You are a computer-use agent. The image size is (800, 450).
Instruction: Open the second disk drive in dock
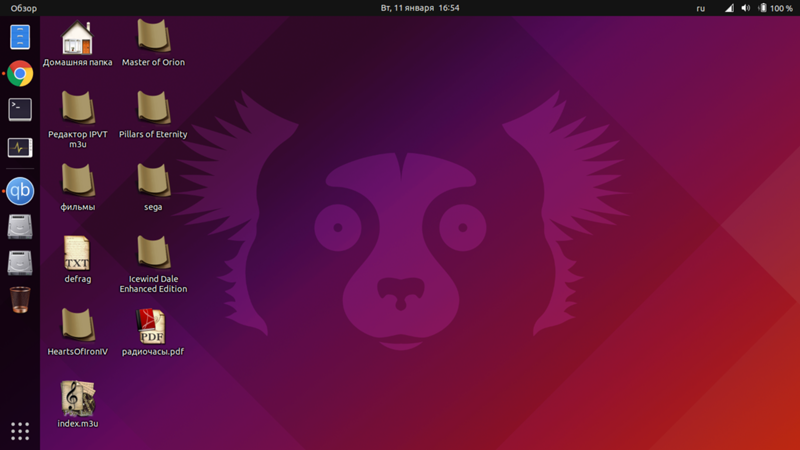tap(20, 263)
